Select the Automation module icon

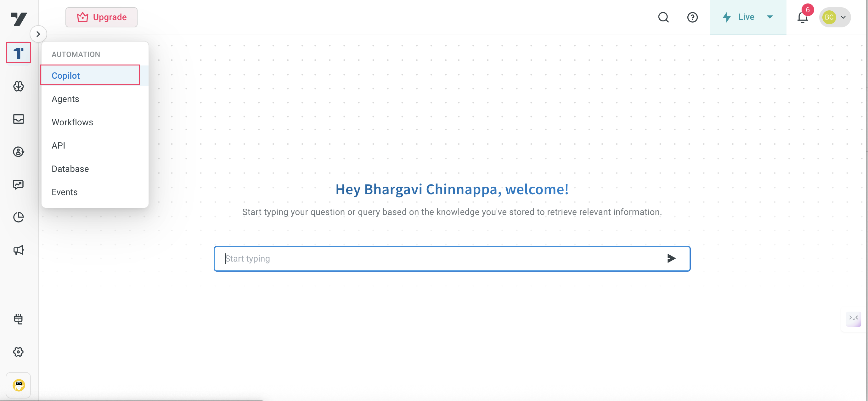[19, 53]
